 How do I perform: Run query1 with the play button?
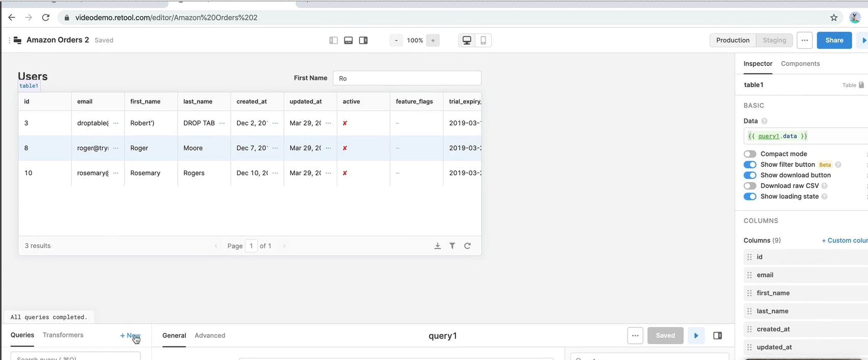pyautogui.click(x=696, y=336)
